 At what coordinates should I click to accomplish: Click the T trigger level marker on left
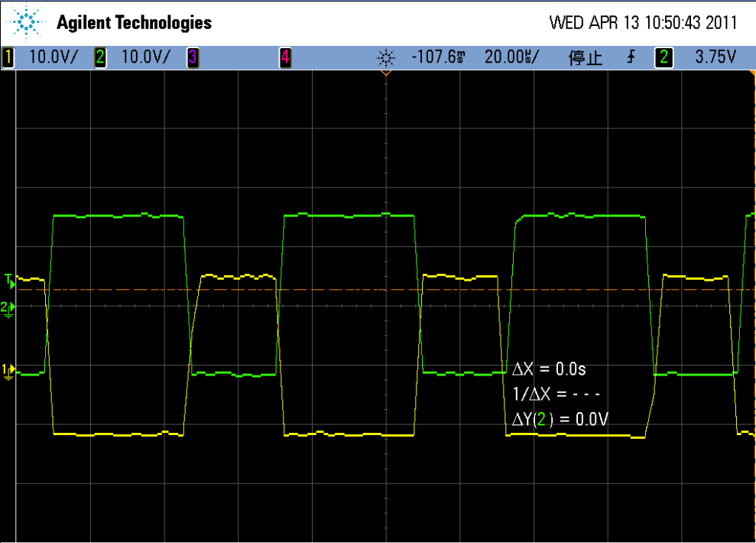point(8,281)
